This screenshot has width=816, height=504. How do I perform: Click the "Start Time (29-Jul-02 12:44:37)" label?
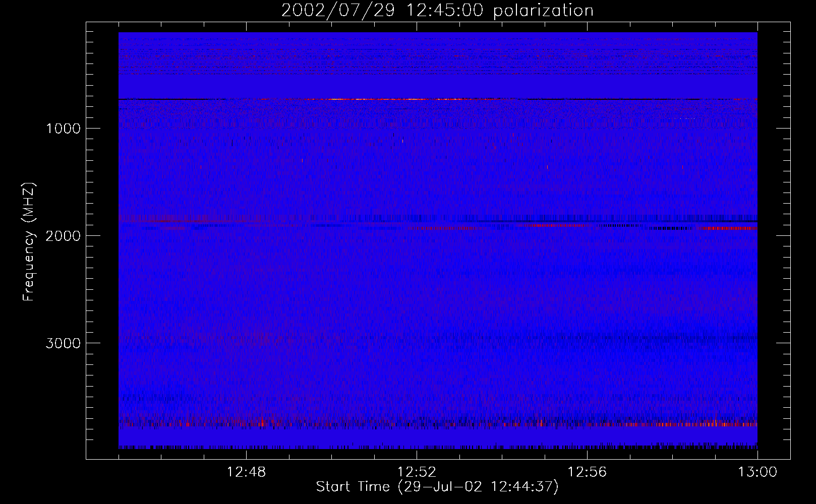click(x=437, y=487)
